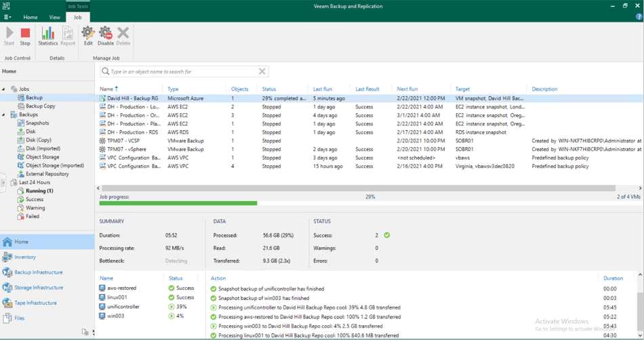Image resolution: width=644 pixels, height=340 pixels.
Task: Sort jobs by Last Run column
Action: 323,89
